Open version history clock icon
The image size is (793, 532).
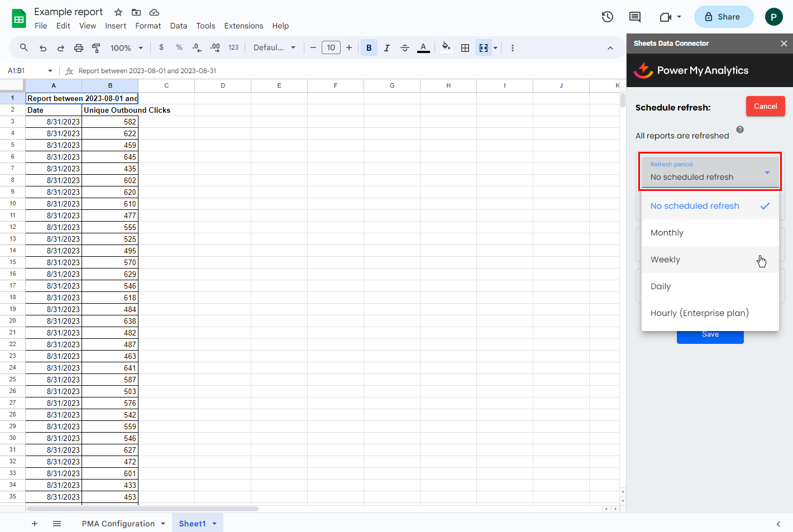coord(608,17)
